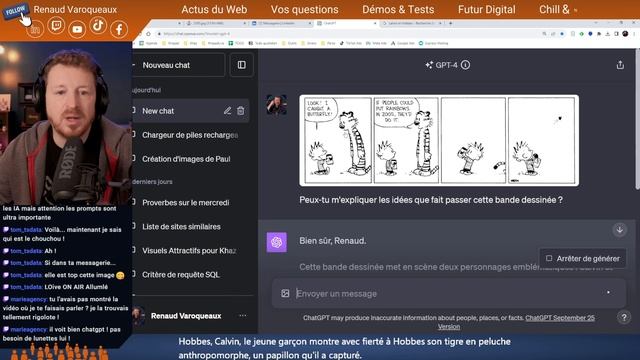
Task: Close the ChatGPT browser tab
Action: 375,24
